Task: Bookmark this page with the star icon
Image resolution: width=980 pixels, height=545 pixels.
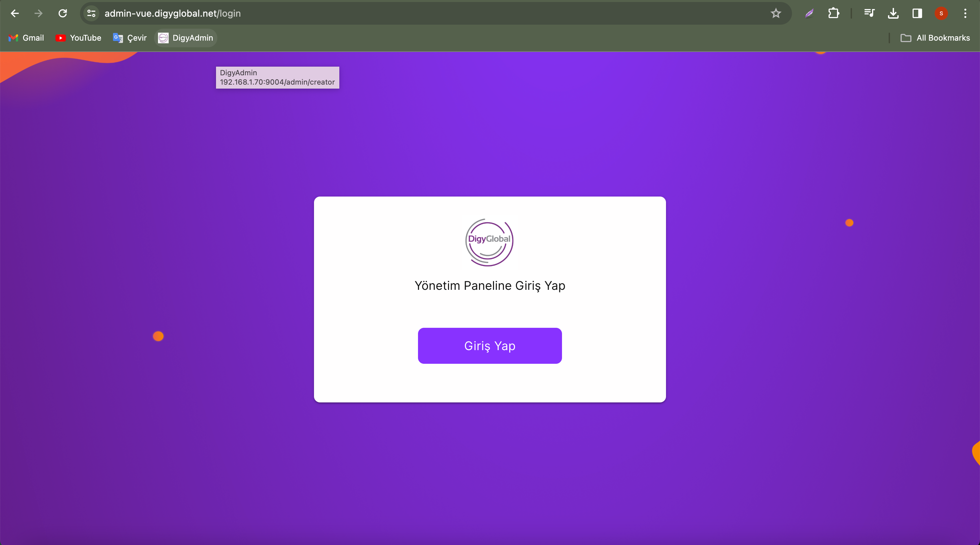Action: point(776,14)
